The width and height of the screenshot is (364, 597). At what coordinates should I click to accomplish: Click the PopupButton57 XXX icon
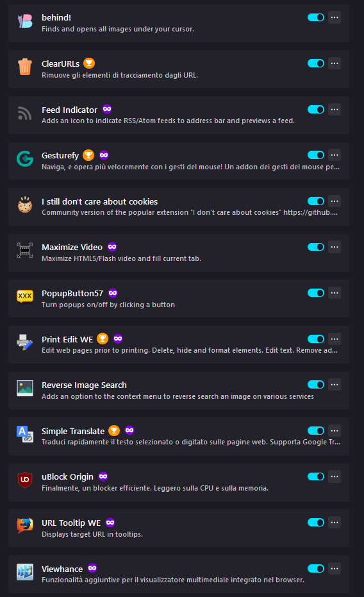(x=25, y=296)
